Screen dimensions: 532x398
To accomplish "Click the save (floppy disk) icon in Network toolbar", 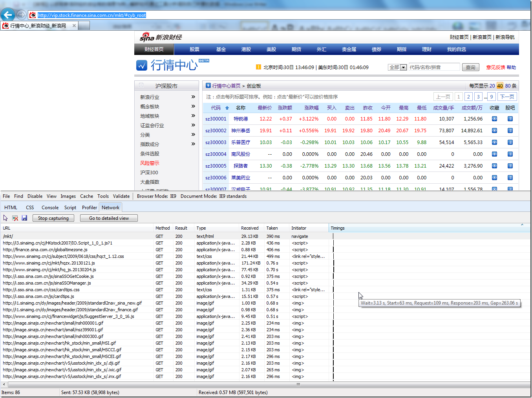I will click(24, 218).
